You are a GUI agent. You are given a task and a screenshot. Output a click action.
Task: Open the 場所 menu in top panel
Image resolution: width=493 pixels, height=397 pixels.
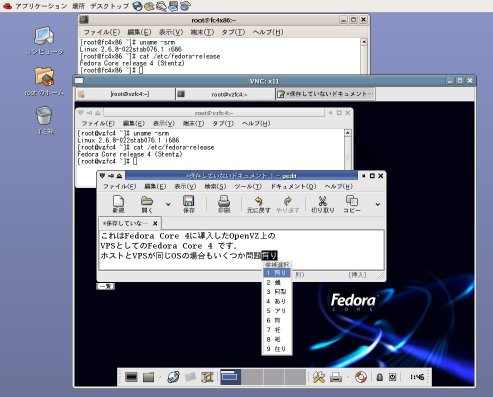[78, 6]
